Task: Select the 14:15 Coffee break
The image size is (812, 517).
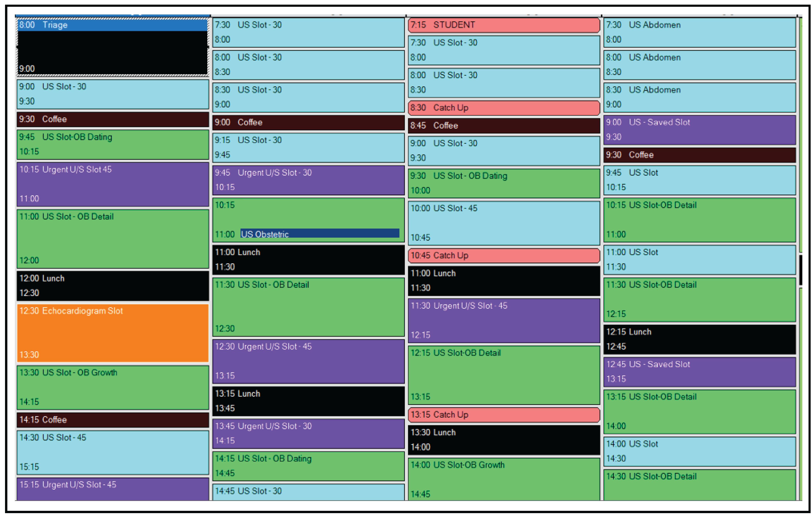Action: click(x=113, y=420)
